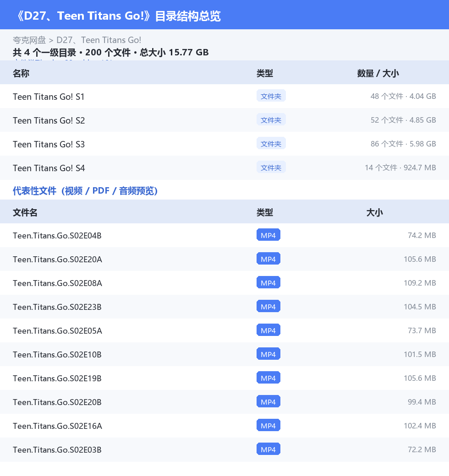Select the file Teen.Titans.Go.S02E10B
The height and width of the screenshot is (476, 449).
(x=57, y=355)
